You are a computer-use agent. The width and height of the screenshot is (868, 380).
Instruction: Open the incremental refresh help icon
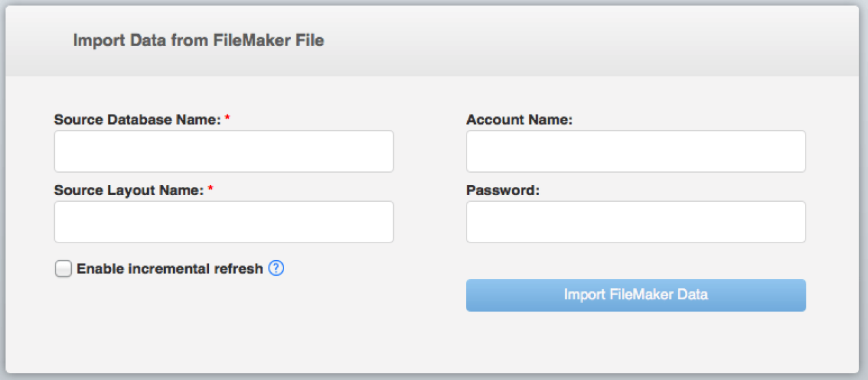[276, 268]
